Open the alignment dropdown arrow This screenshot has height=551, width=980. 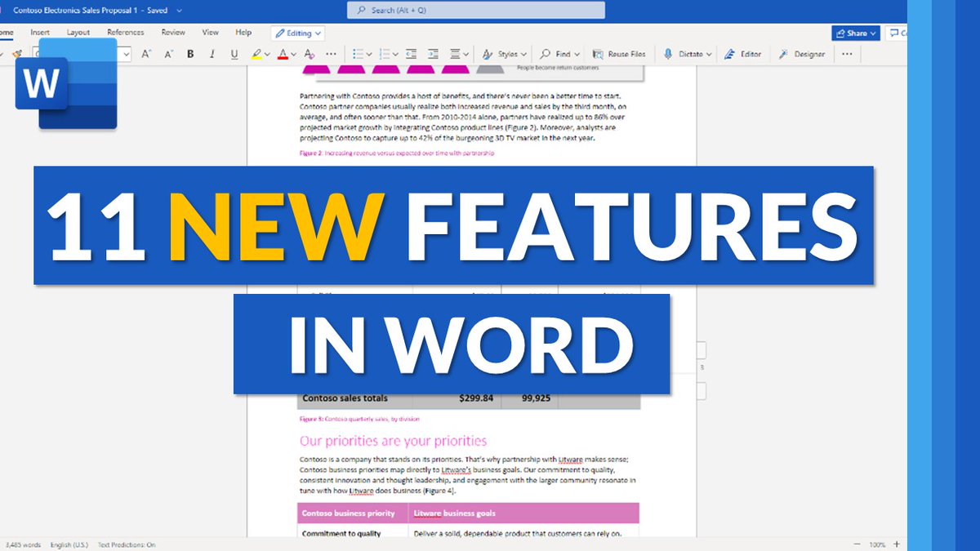(x=465, y=55)
